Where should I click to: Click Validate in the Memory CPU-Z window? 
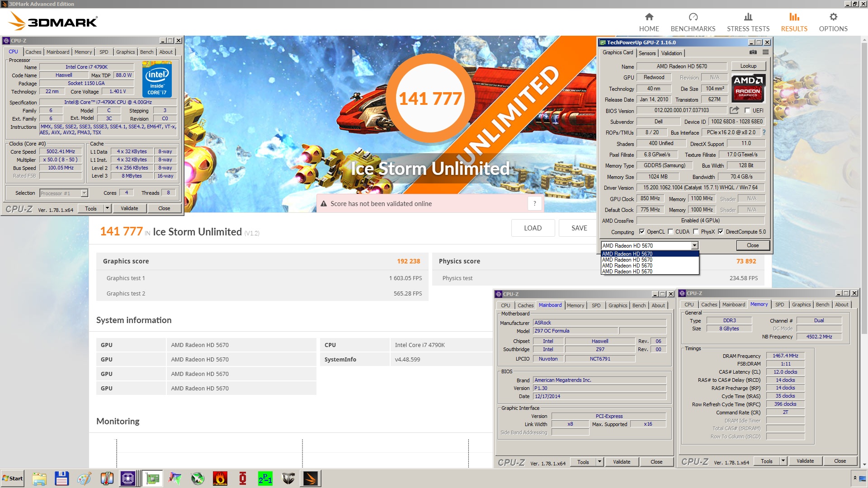[x=805, y=461]
